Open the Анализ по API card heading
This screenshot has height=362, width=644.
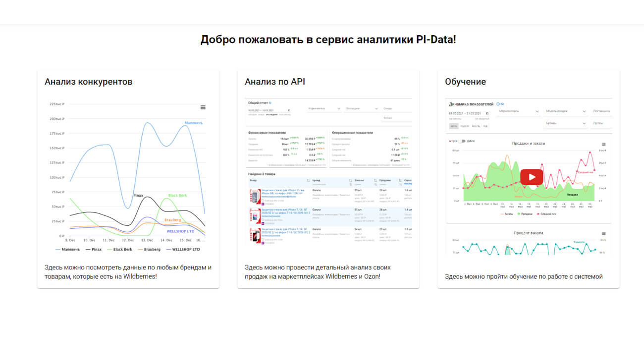point(274,82)
